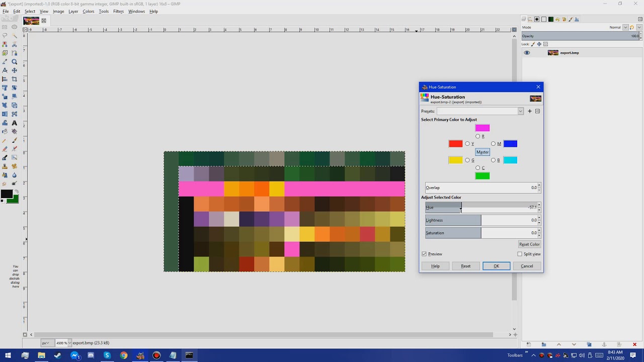This screenshot has width=644, height=362.
Task: Select the Zoom magnifier tool
Action: pyautogui.click(x=14, y=62)
